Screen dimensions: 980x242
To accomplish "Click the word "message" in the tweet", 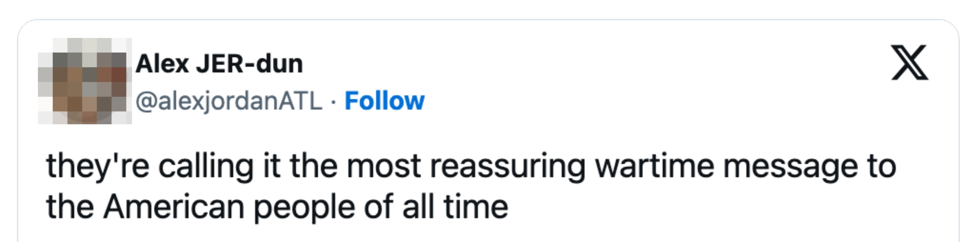I will (790, 167).
